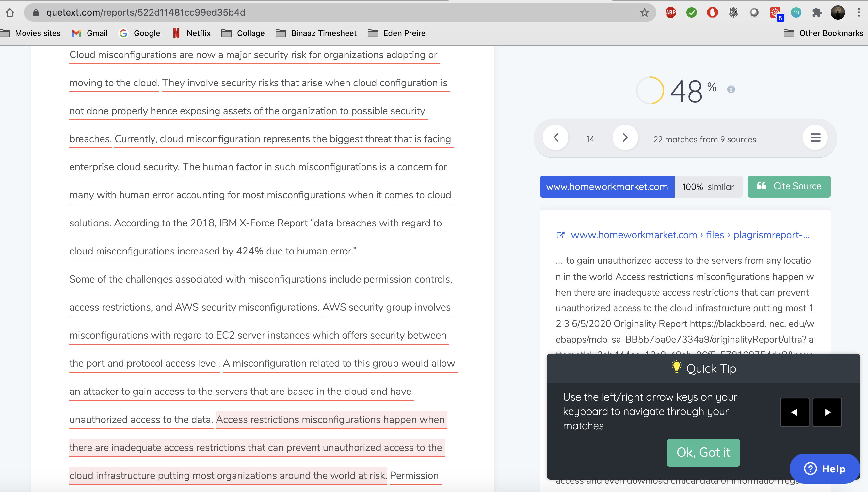Open the grey shield extension
Image resolution: width=868 pixels, height=492 pixels.
pos(733,12)
